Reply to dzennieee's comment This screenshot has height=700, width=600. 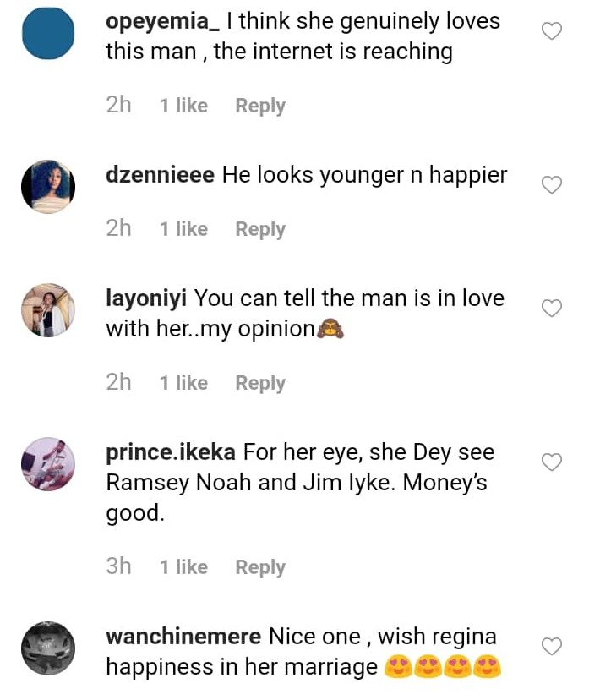tap(260, 229)
